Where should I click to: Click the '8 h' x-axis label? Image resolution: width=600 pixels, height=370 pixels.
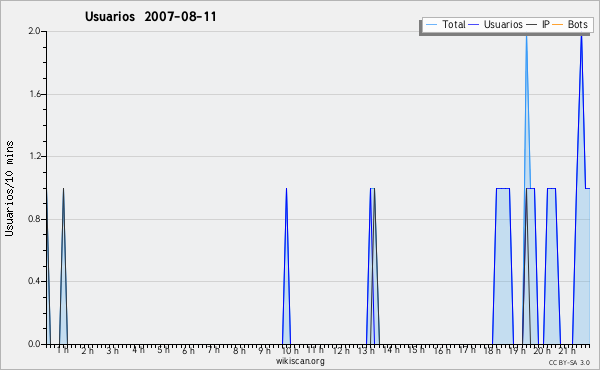coord(239,350)
